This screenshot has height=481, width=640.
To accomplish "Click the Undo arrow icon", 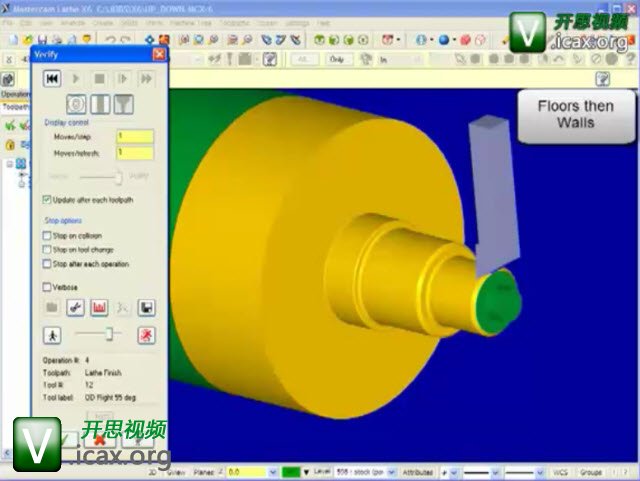I will (x=110, y=40).
